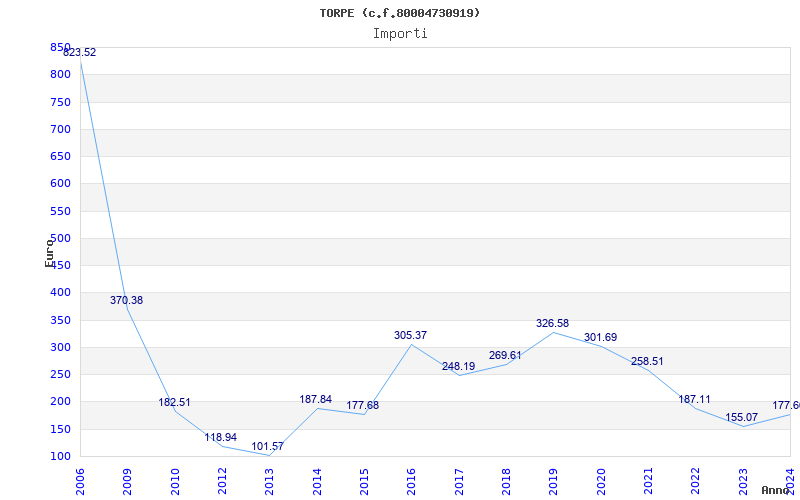Click the 2006 x-axis year label
800x500 pixels.
pos(80,482)
